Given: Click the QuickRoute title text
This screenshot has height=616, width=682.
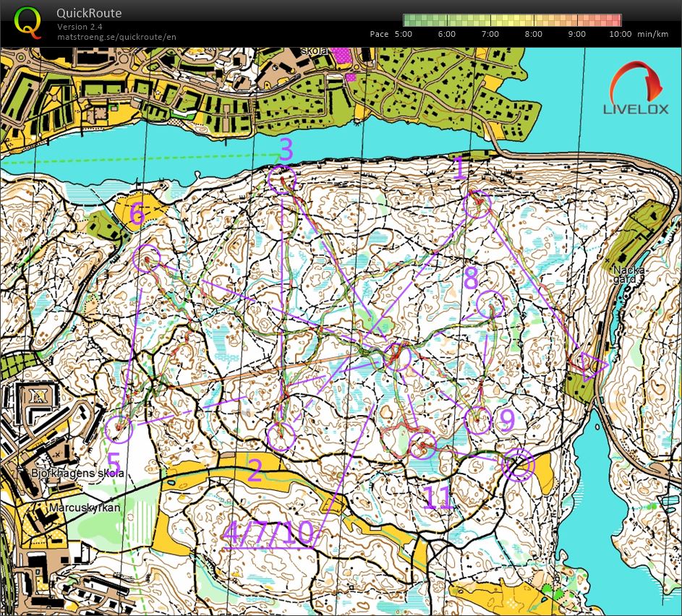Looking at the screenshot, I should (x=89, y=13).
